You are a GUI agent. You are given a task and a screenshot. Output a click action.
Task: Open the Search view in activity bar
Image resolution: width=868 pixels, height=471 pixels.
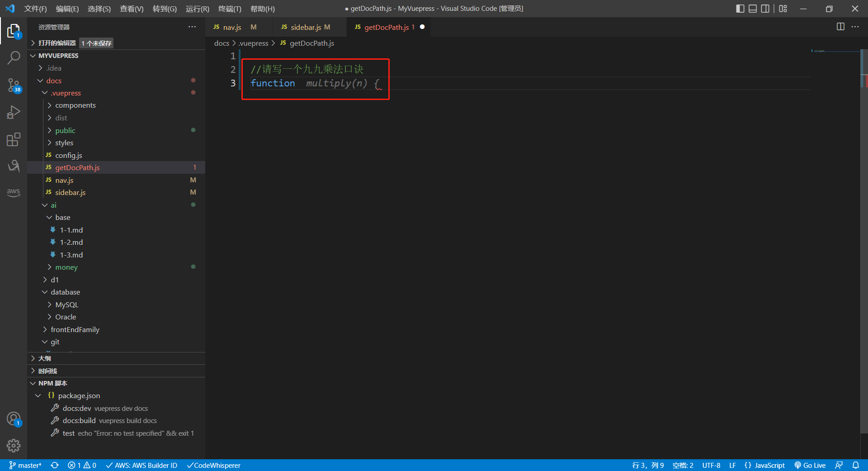pos(14,58)
